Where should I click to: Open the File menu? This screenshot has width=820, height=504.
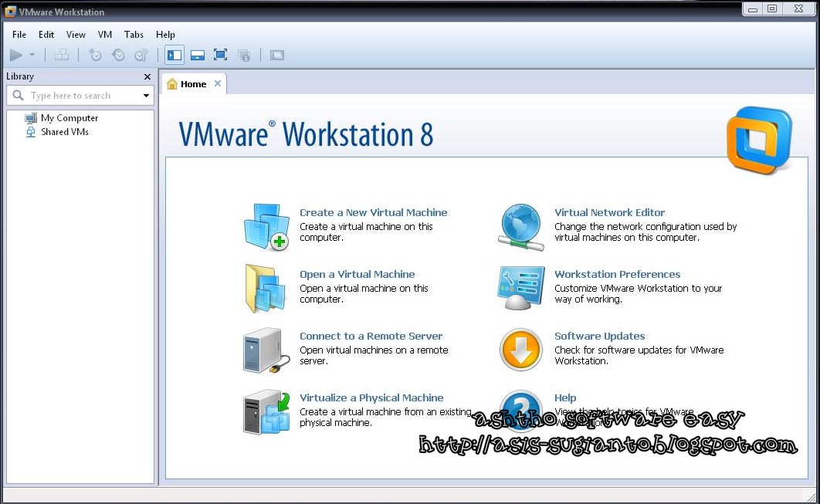(x=19, y=35)
